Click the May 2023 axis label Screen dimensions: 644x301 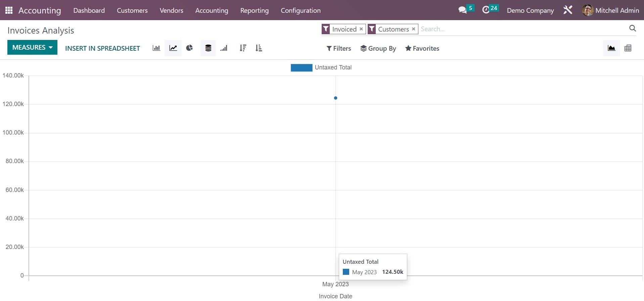click(335, 284)
